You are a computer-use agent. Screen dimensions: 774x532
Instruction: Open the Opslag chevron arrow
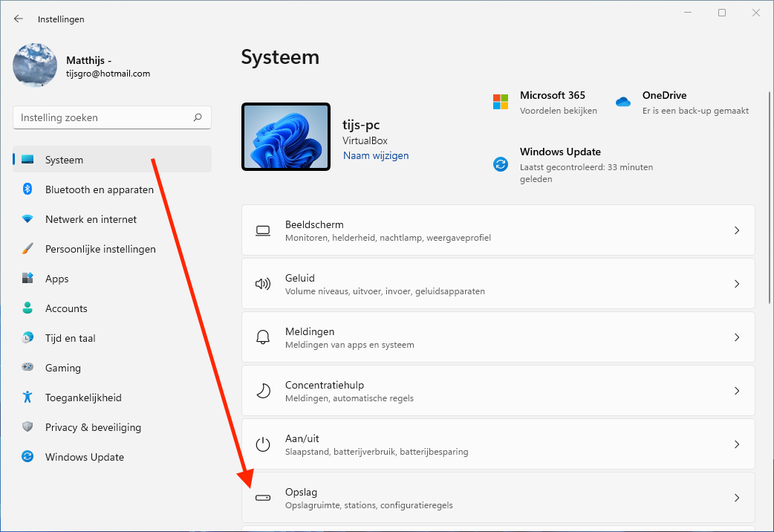pyautogui.click(x=736, y=498)
